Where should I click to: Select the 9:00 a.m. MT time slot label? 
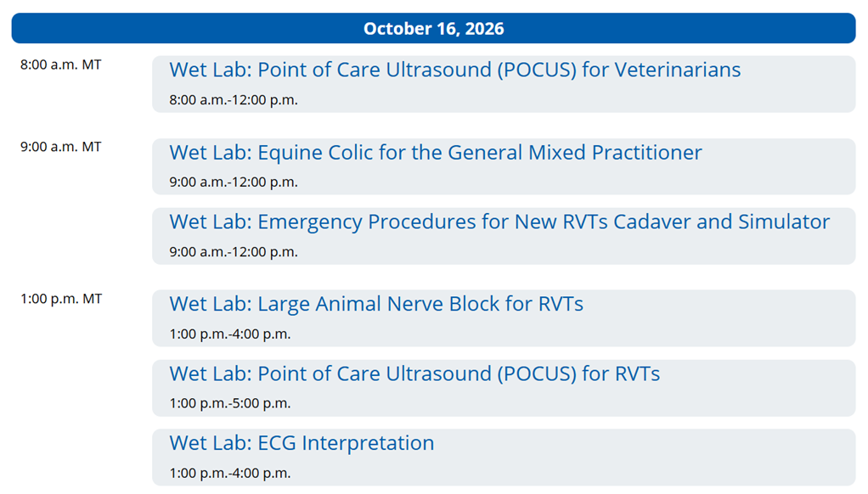61,147
